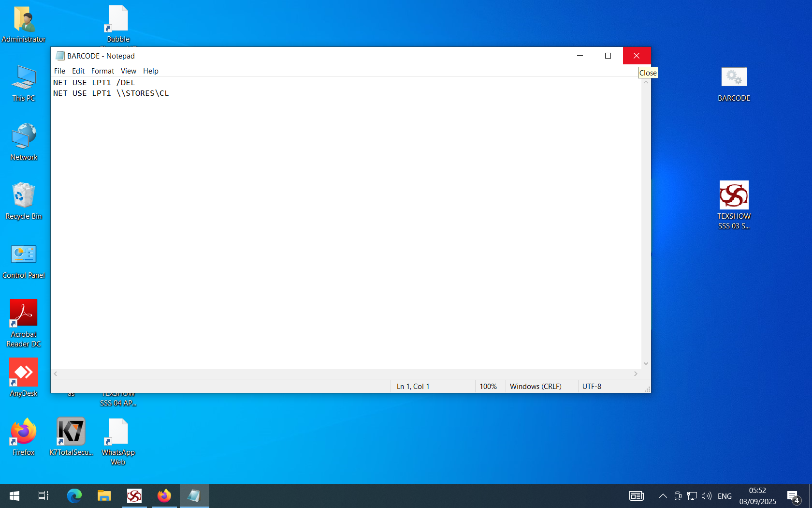This screenshot has height=508, width=812.
Task: Click at end of \\STORES\CL text line
Action: (170, 93)
